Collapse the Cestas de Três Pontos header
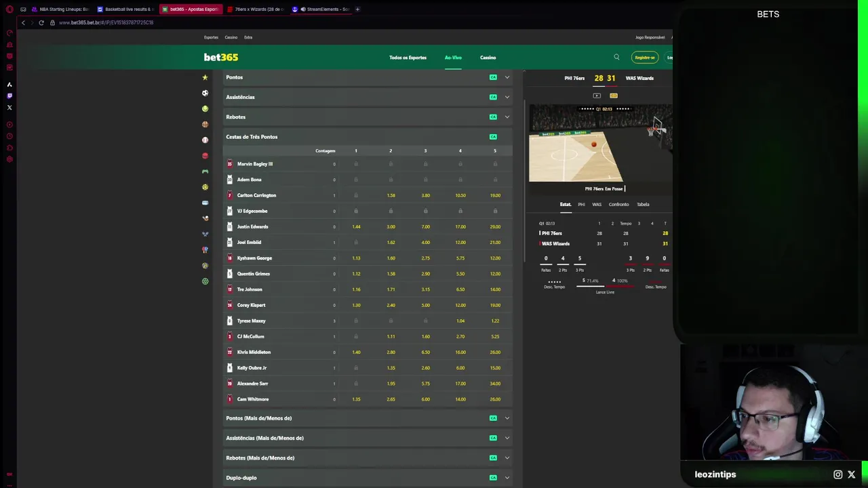The height and width of the screenshot is (488, 868). click(x=367, y=137)
